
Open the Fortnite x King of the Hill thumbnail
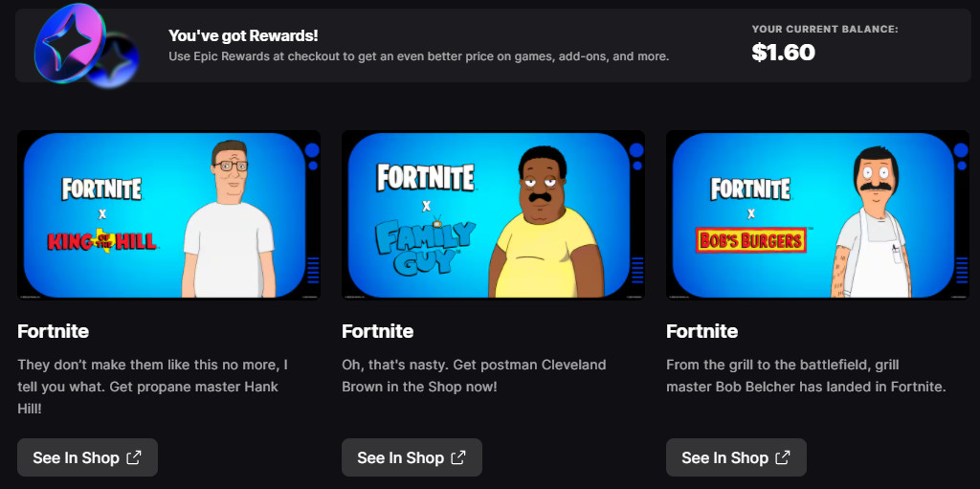click(168, 215)
